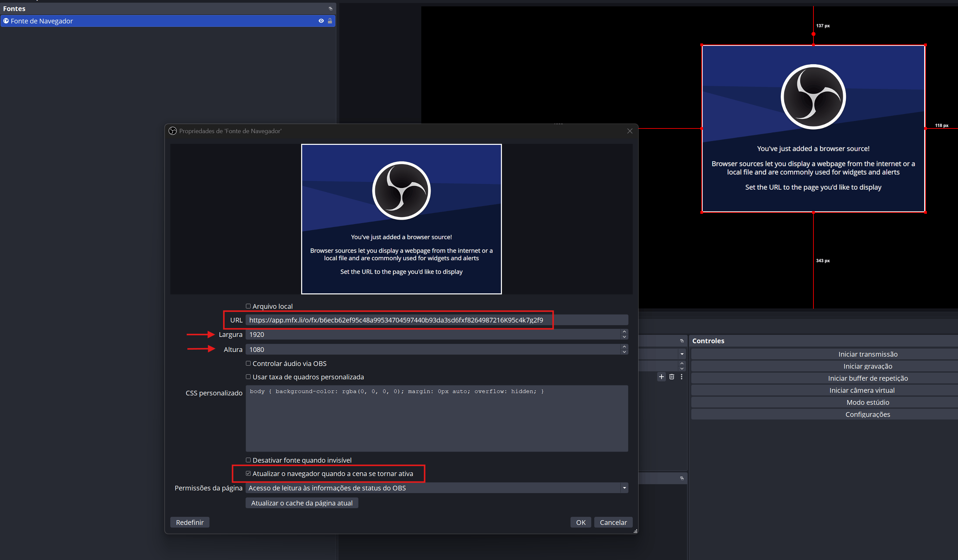Screen dimensions: 958x560
Task: Lock the Fonte de Navegador source
Action: click(330, 21)
